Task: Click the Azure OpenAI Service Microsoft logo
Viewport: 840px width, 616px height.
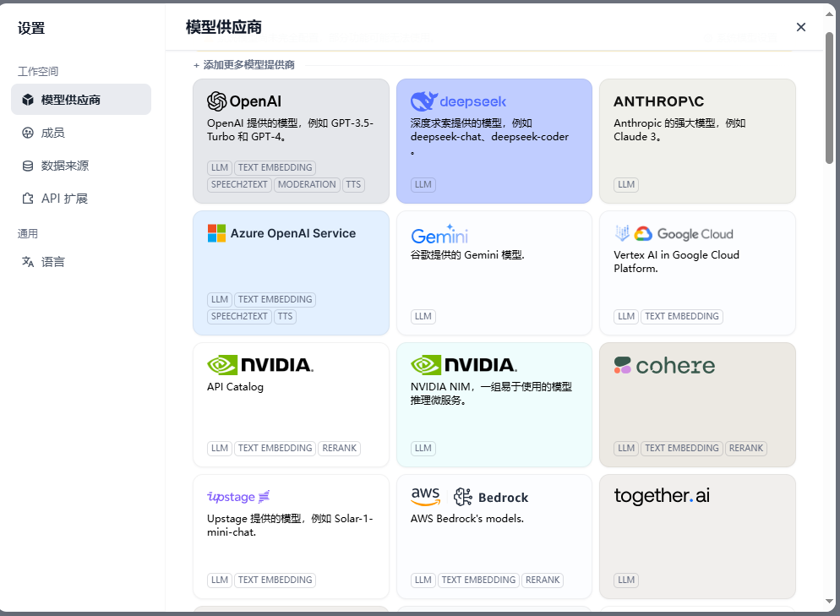Action: point(216,233)
